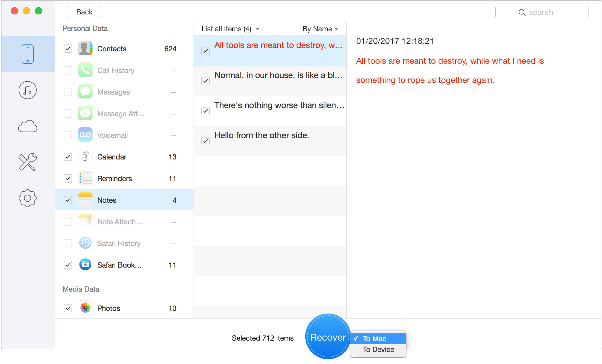Uncheck the Photos checkbox
This screenshot has width=602, height=364.
coord(68,308)
